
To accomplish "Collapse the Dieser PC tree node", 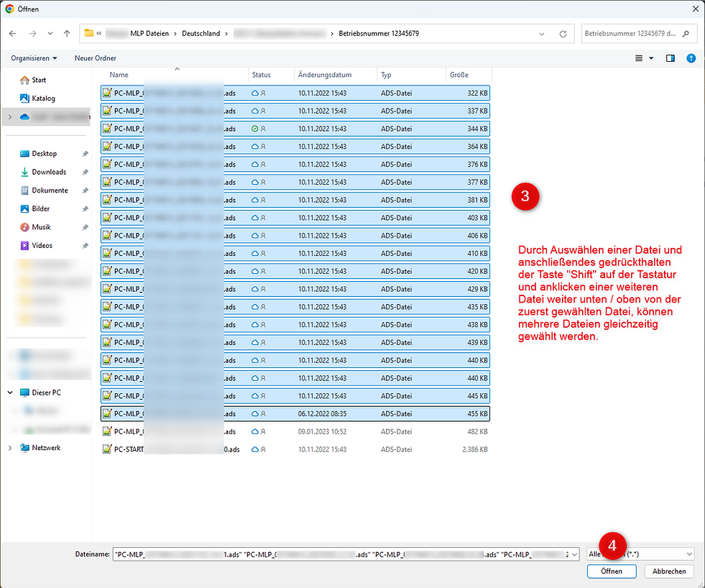I will pyautogui.click(x=10, y=392).
